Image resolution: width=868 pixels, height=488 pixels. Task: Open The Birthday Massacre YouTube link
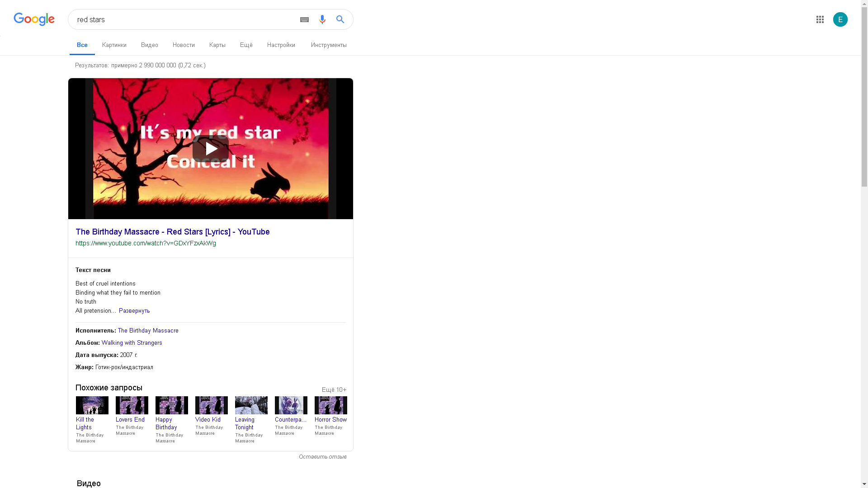[173, 232]
